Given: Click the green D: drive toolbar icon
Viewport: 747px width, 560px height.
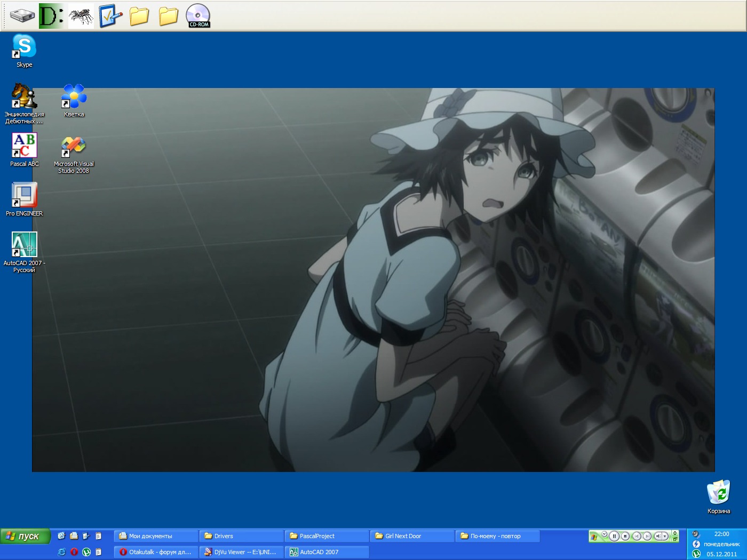Looking at the screenshot, I should (51, 15).
